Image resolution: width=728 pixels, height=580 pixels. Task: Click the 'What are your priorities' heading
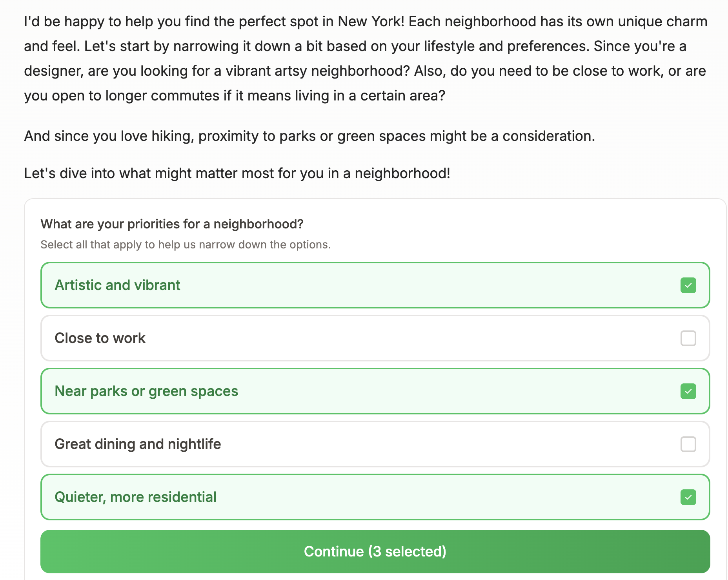click(x=172, y=224)
